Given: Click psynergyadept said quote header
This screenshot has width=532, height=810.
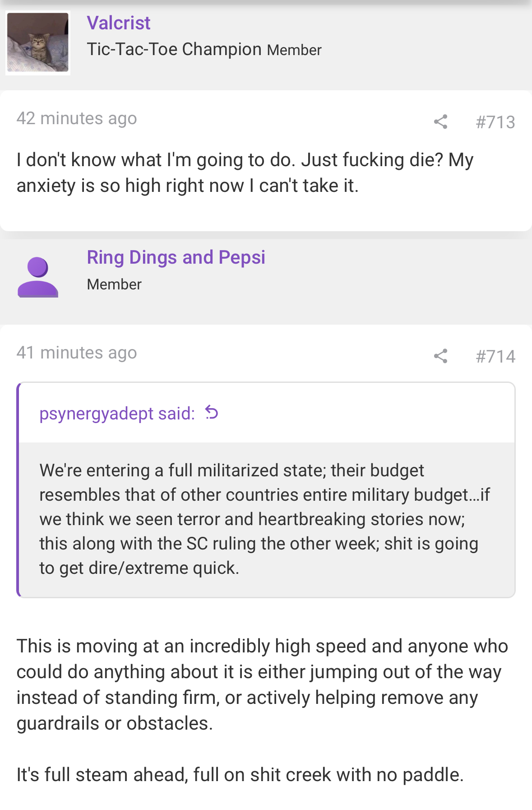Looking at the screenshot, I should pos(117,413).
